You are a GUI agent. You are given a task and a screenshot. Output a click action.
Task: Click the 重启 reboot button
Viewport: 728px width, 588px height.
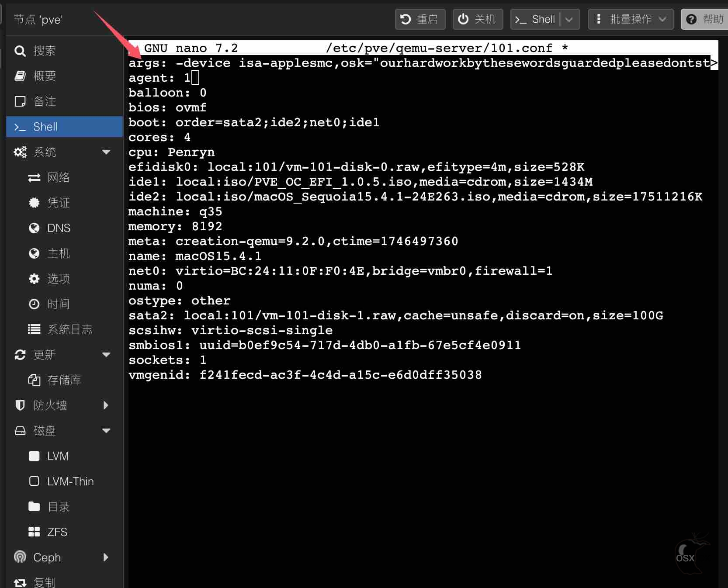pyautogui.click(x=420, y=19)
